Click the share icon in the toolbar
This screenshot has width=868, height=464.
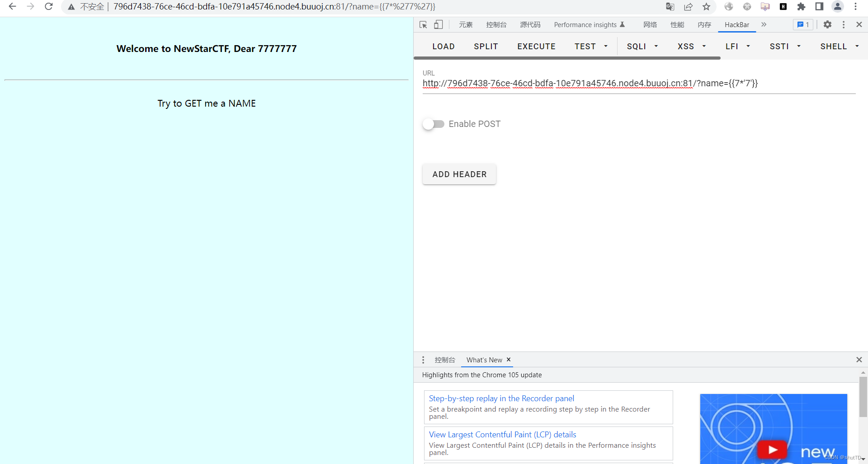pos(689,6)
